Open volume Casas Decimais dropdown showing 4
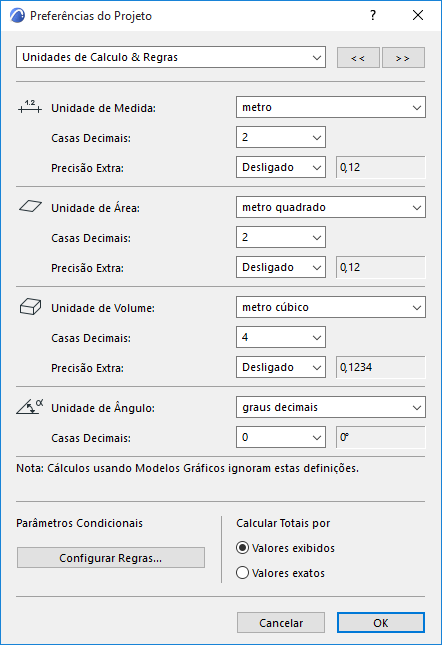The image size is (442, 645). (x=281, y=337)
